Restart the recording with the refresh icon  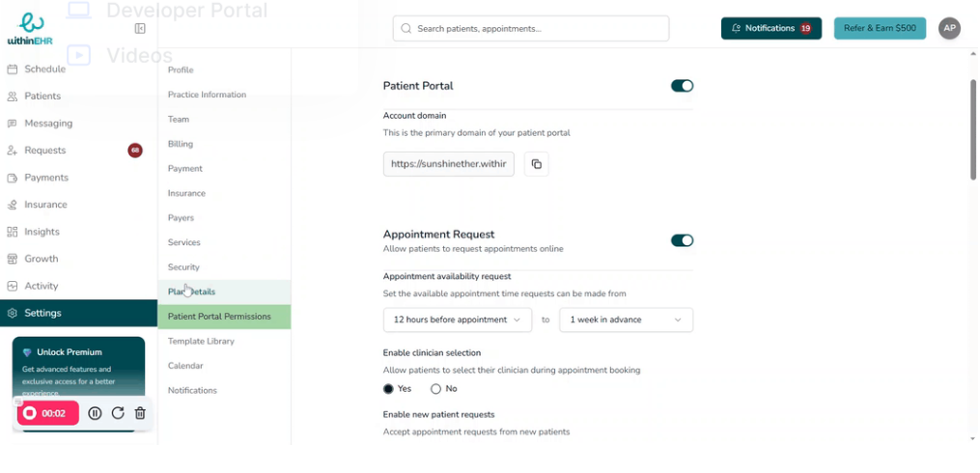118,413
